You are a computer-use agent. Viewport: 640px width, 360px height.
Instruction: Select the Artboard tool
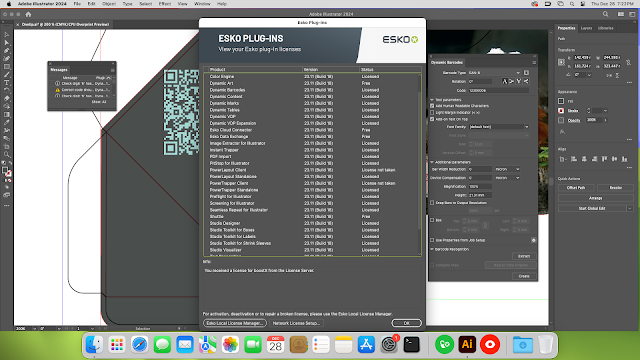[x=7, y=146]
